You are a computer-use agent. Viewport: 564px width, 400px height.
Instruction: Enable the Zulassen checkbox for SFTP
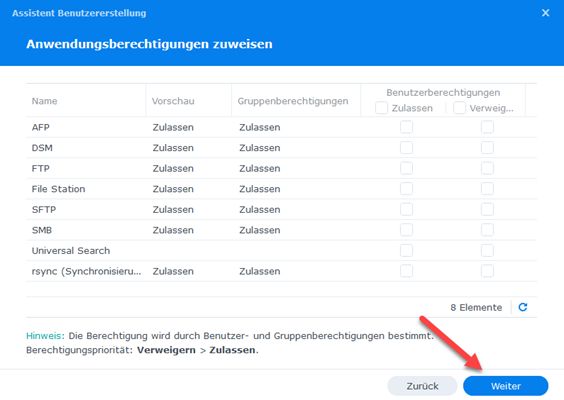[406, 209]
